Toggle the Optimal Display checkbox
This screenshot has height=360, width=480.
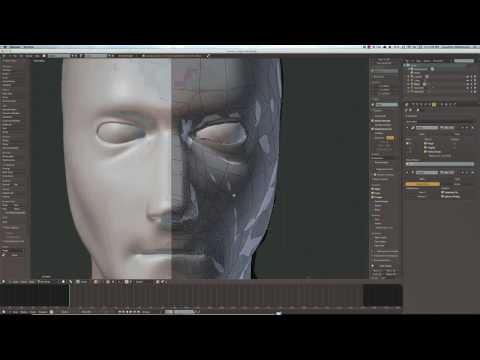(x=443, y=197)
